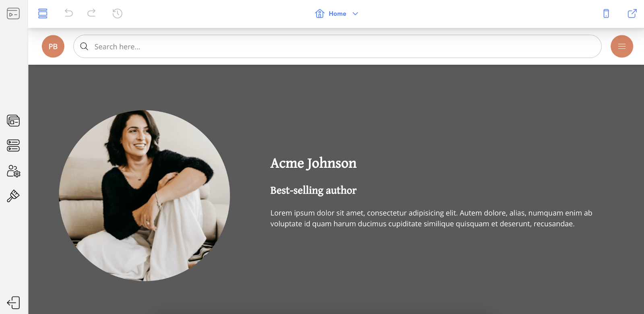This screenshot has width=644, height=314.
Task: Click the PB avatar logo
Action: pyautogui.click(x=53, y=46)
